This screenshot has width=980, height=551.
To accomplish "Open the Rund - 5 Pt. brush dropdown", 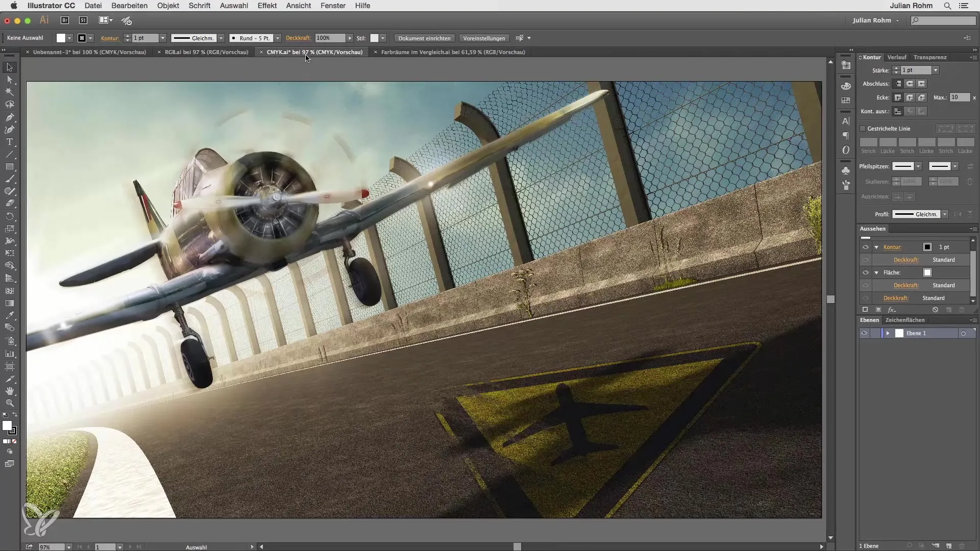I will (x=278, y=38).
